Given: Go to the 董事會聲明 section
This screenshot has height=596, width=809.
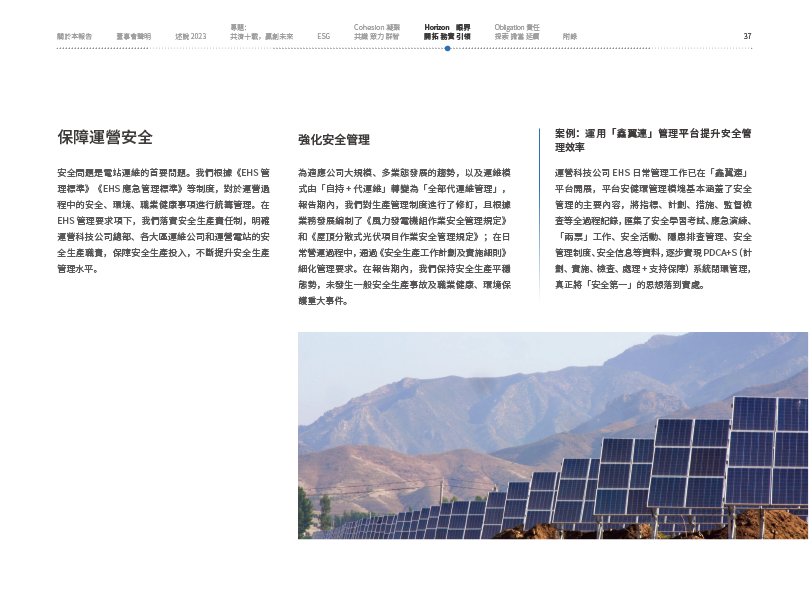Looking at the screenshot, I should [133, 36].
